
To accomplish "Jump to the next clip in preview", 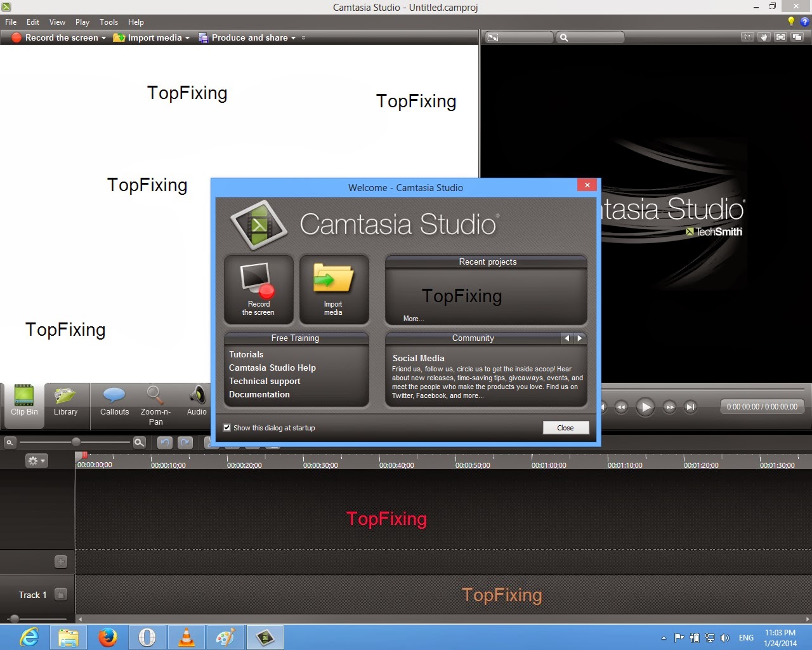I will (x=691, y=407).
